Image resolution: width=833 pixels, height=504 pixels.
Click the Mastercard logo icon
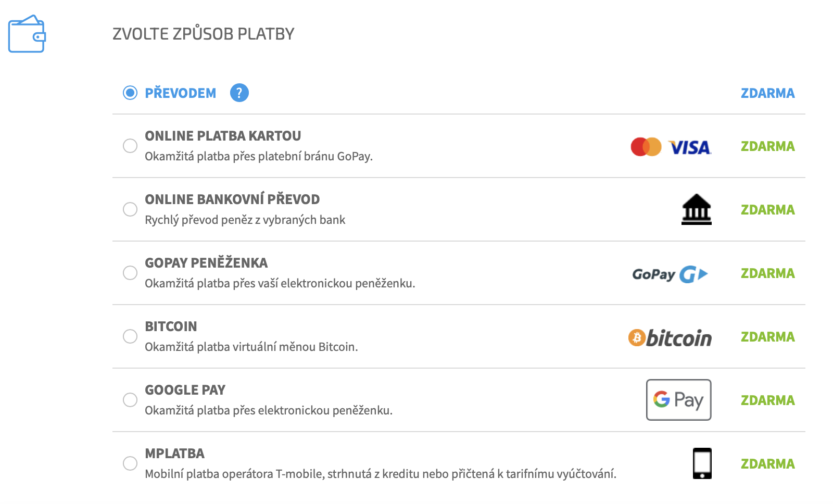coord(646,147)
